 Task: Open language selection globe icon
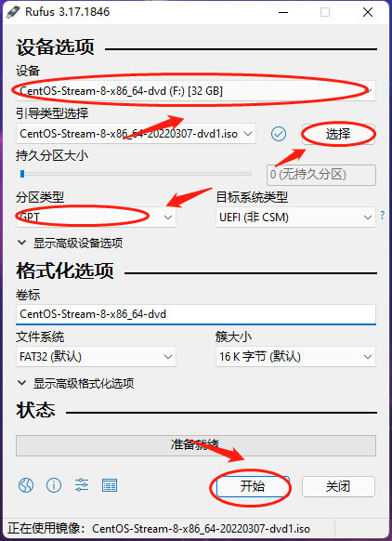[26, 486]
